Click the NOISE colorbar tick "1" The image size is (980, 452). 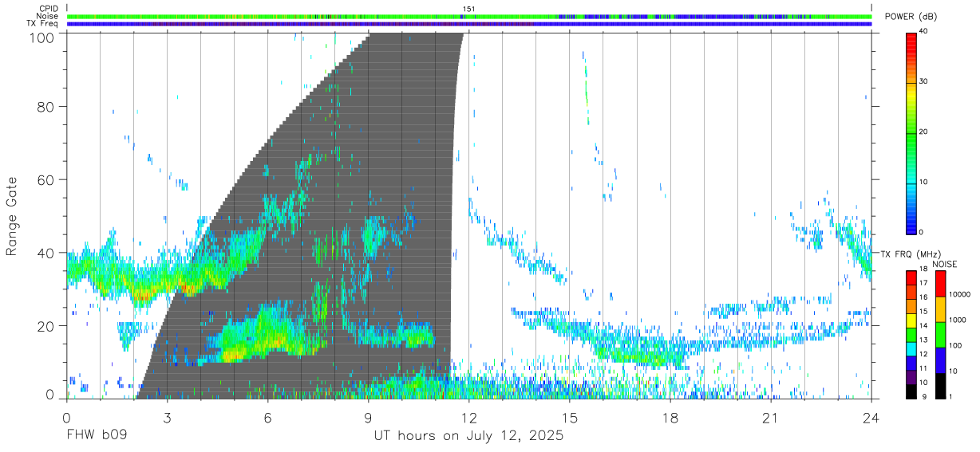952,396
